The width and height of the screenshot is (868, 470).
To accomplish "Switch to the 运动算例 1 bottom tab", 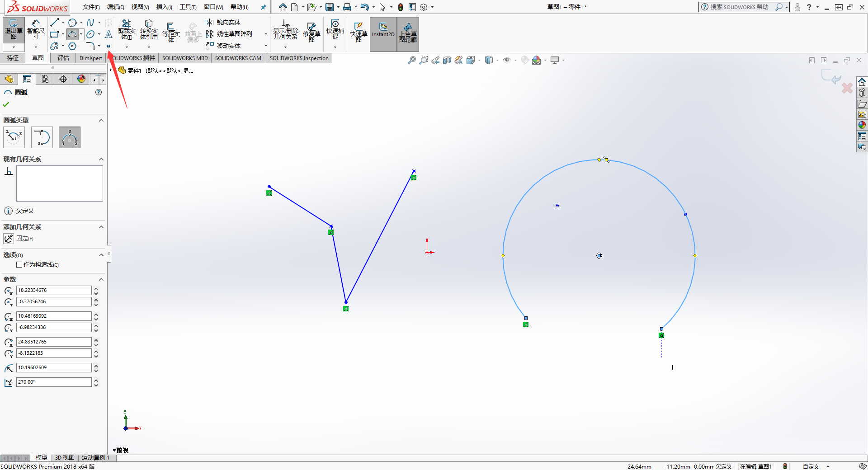I will coord(95,457).
